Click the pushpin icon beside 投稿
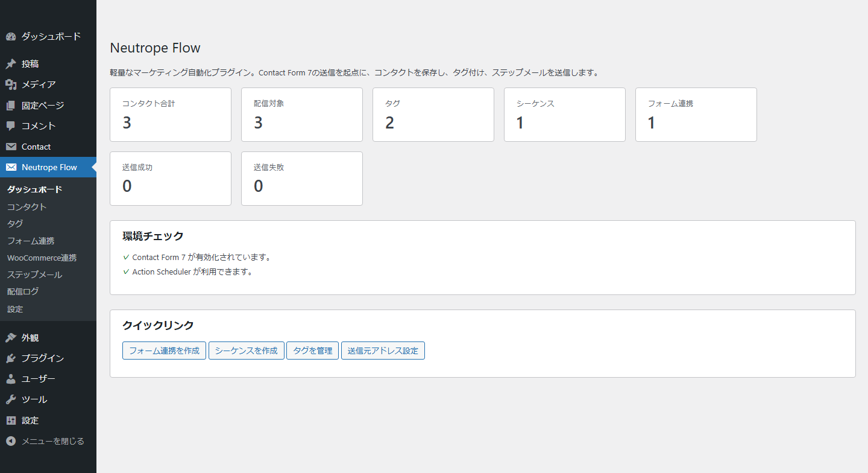The width and height of the screenshot is (868, 473). tap(11, 64)
